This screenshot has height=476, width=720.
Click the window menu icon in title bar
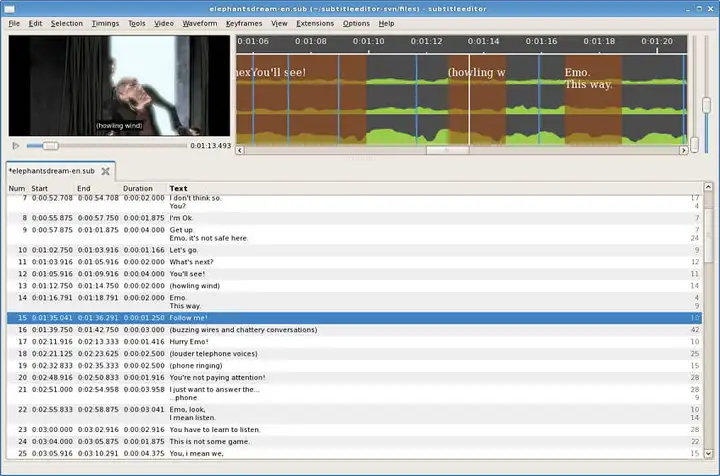(x=10, y=9)
